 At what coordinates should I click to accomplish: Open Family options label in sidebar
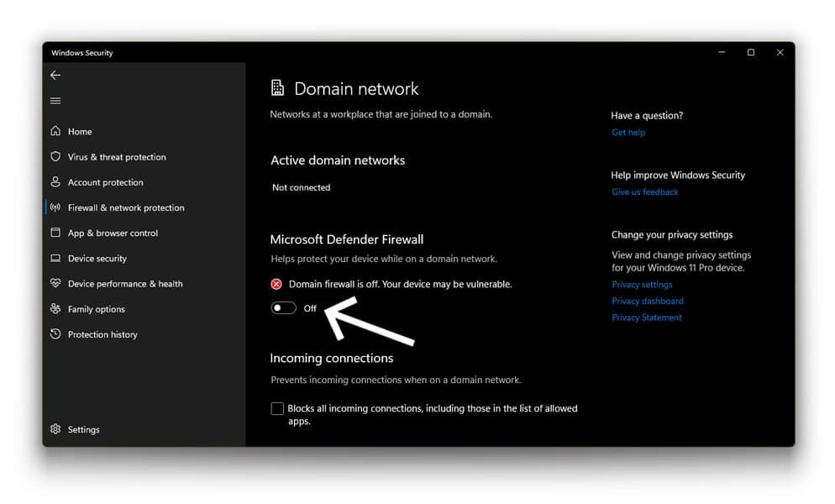(97, 309)
